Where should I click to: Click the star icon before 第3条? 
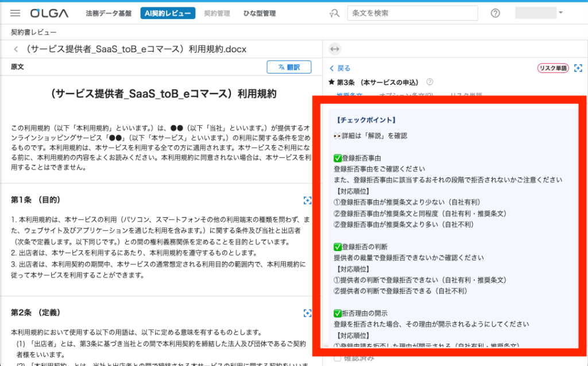(x=331, y=82)
